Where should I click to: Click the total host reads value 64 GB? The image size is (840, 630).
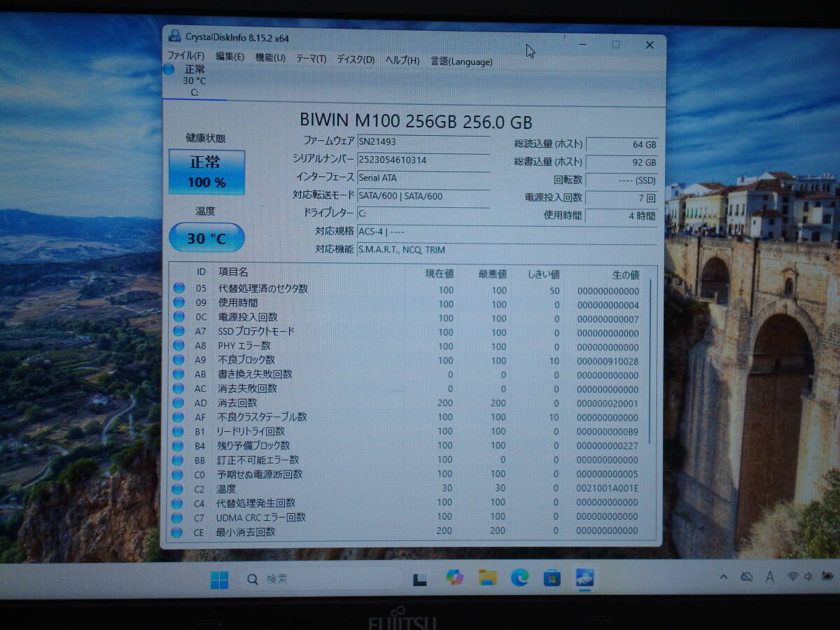622,145
